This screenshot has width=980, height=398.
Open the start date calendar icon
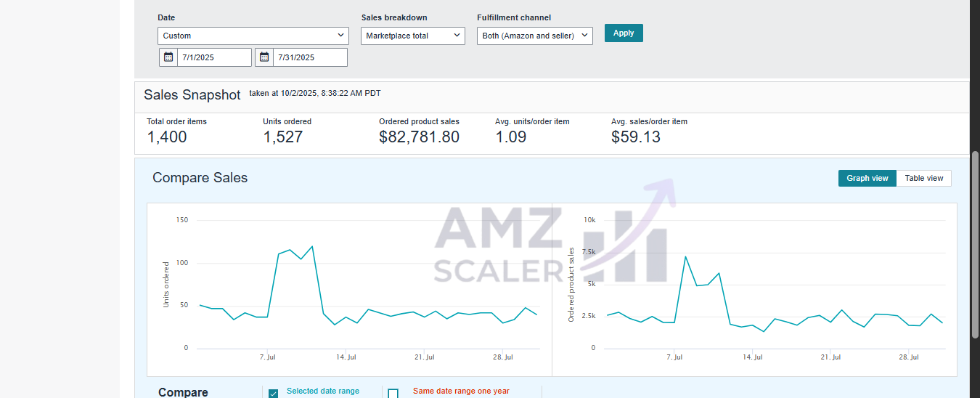pos(168,57)
